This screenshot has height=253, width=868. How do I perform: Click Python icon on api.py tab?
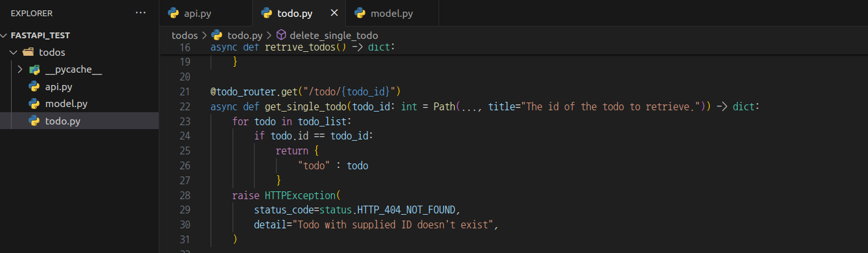pos(173,13)
